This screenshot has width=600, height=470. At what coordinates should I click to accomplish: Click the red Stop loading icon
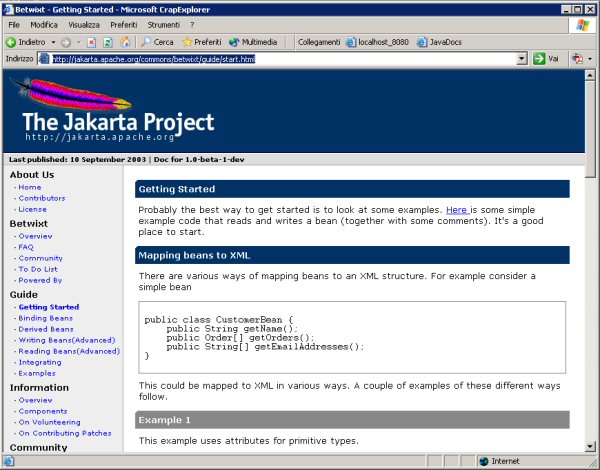click(x=91, y=42)
